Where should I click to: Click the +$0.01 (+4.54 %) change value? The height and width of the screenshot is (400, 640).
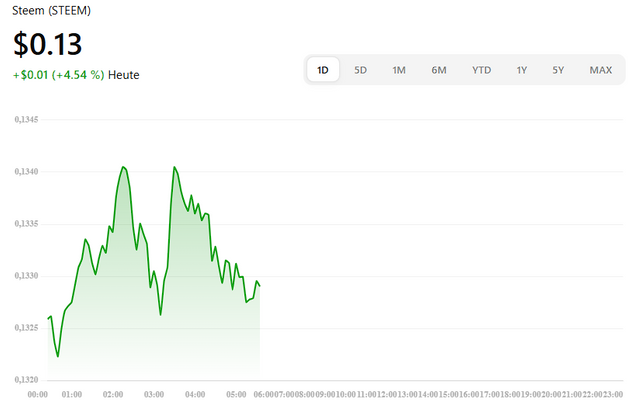click(x=59, y=75)
